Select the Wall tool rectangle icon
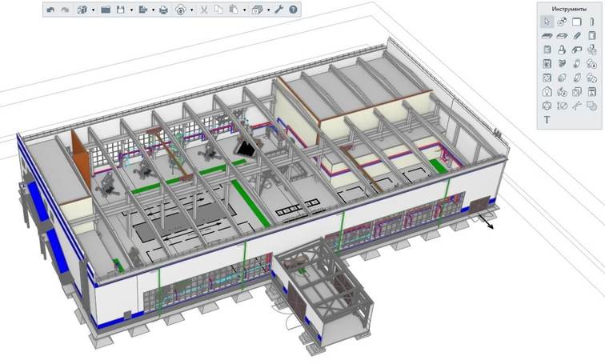The height and width of the screenshot is (364, 605). (x=577, y=22)
